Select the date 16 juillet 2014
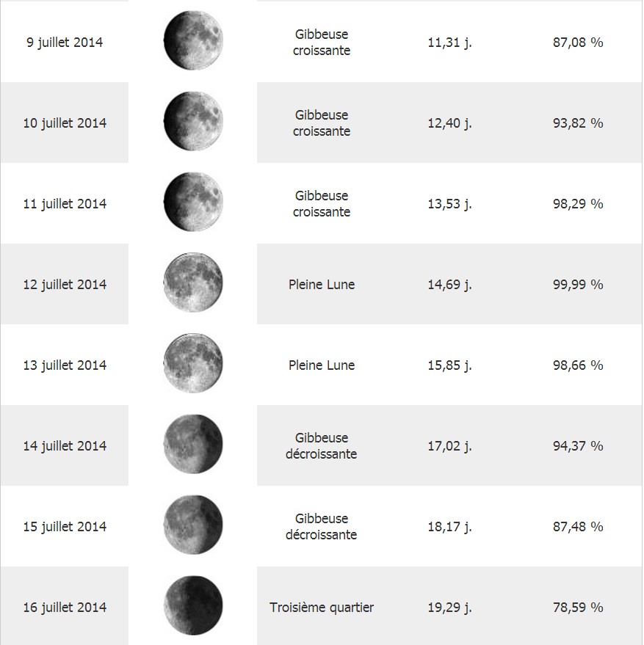Image resolution: width=644 pixels, height=645 pixels. (65, 608)
